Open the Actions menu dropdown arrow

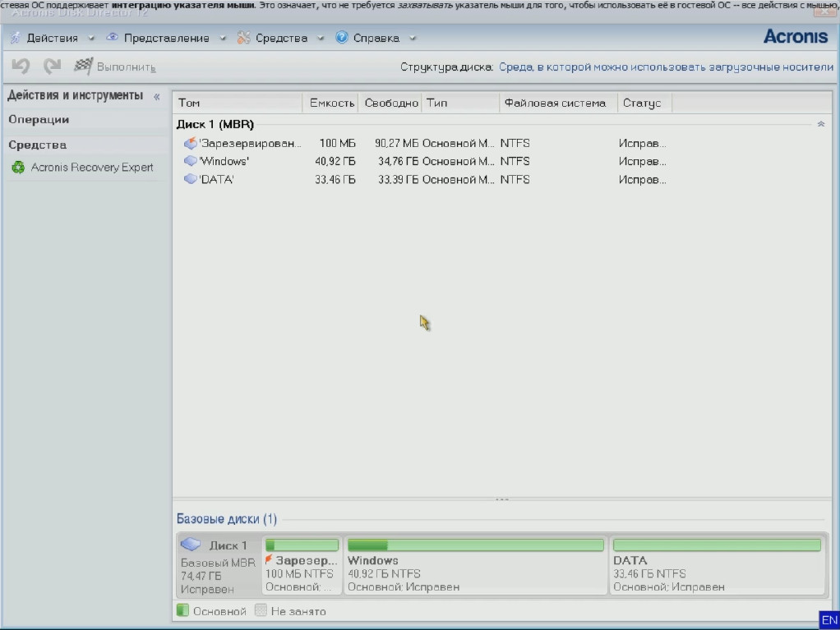[x=90, y=39]
